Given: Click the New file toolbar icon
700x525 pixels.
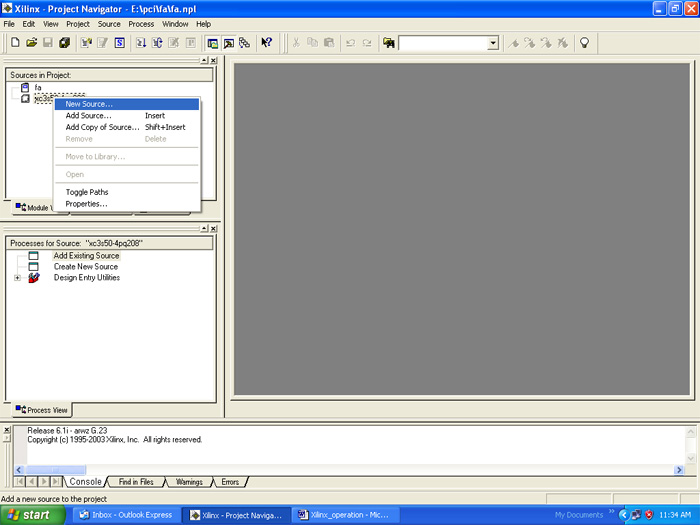Looking at the screenshot, I should pos(15,43).
